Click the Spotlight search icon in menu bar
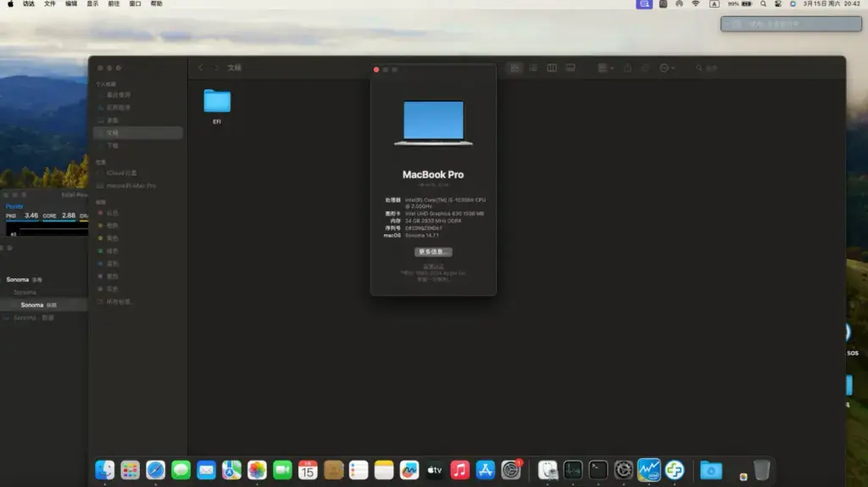 764,4
